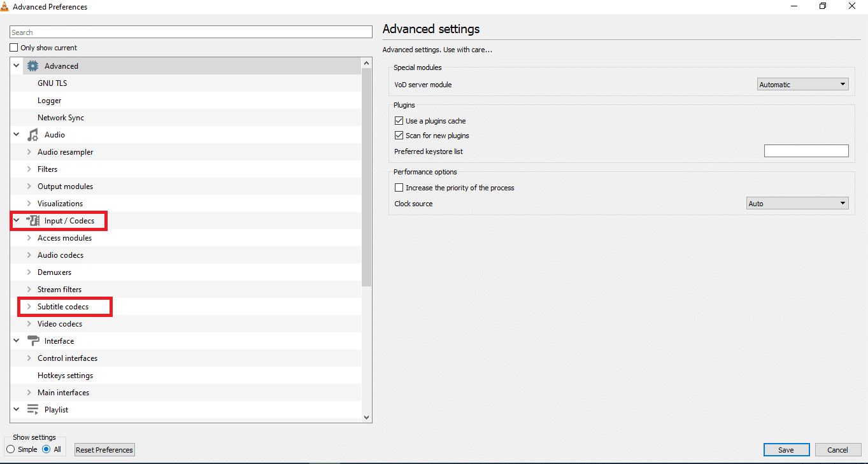Viewport: 868px width, 464px height.
Task: Click the Save button
Action: coord(786,449)
